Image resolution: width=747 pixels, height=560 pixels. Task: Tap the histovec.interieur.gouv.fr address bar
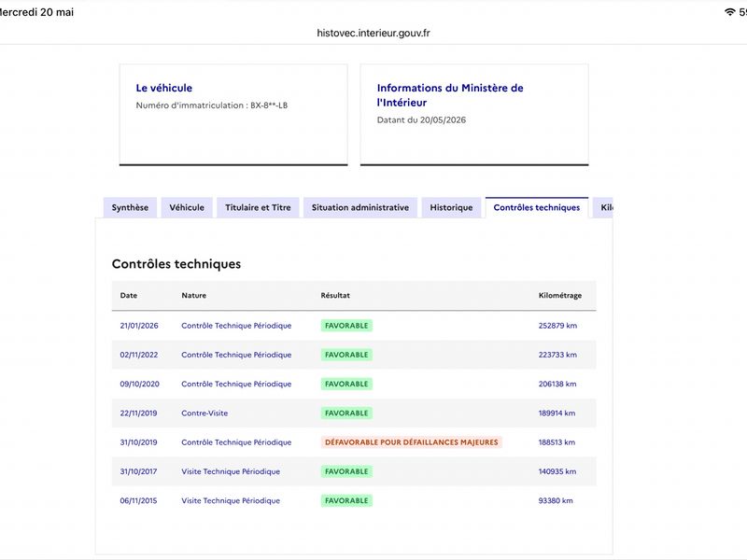(373, 33)
